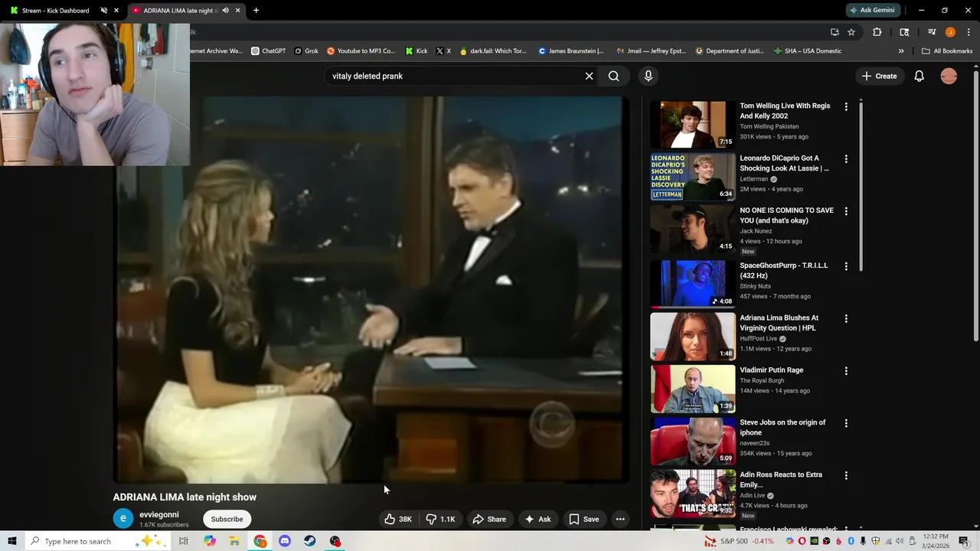Open Steve Jobs origin of iphone thumbnail
Image resolution: width=980 pixels, height=551 pixels.
[x=693, y=441]
